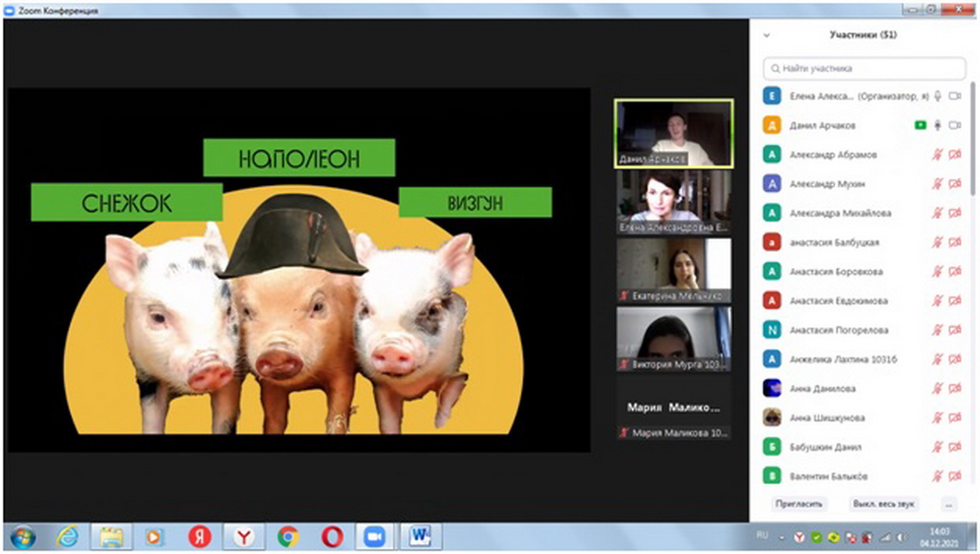Open Opera browser from the taskbar
The image size is (980, 554).
[x=332, y=537]
